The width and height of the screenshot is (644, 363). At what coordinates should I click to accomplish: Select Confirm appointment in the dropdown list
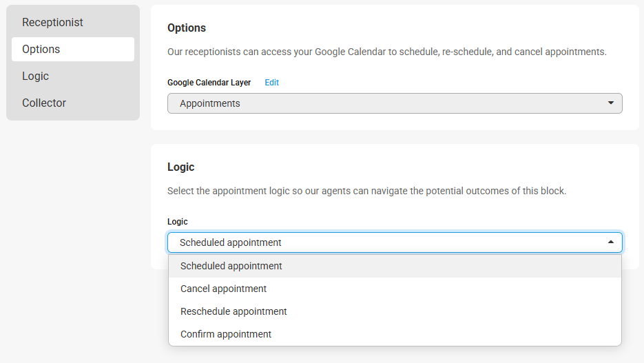226,334
